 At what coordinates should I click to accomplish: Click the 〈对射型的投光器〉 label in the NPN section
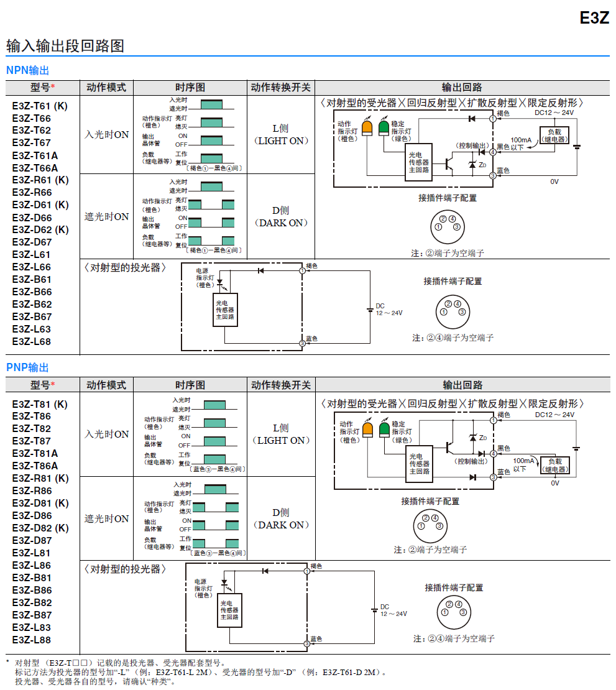click(x=126, y=267)
